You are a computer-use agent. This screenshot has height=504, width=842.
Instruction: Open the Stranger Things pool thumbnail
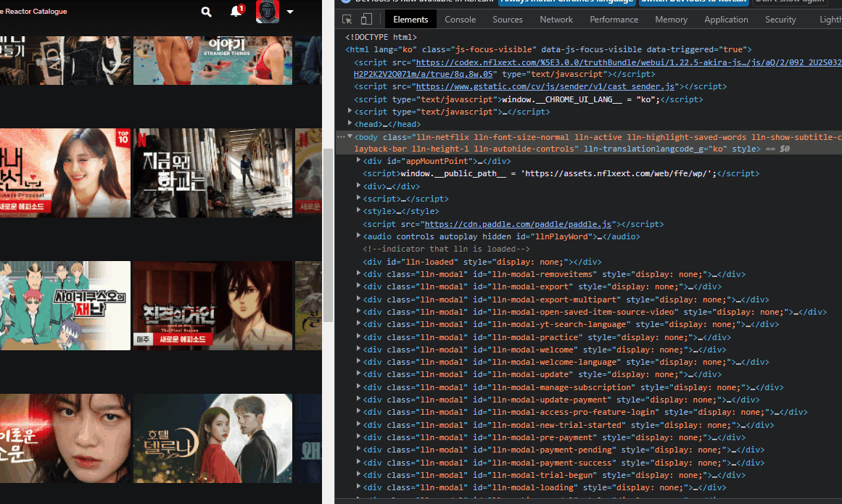point(212,60)
